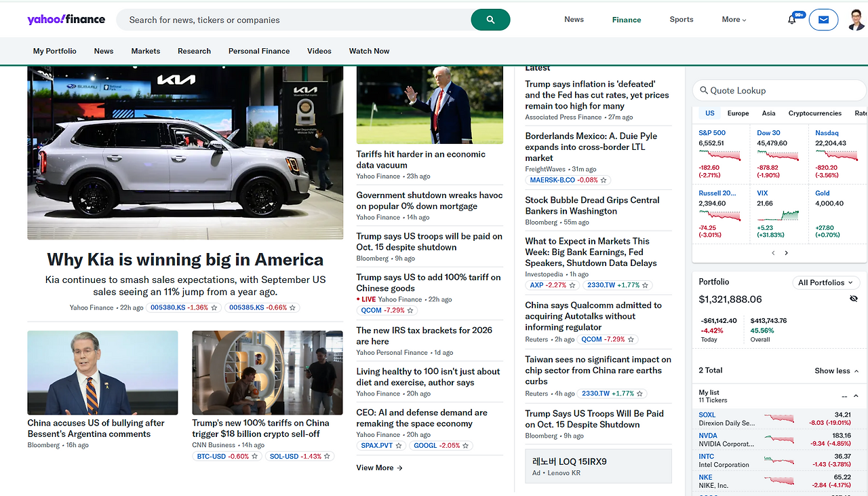
Task: Select Finance in the top bar
Action: click(x=627, y=20)
